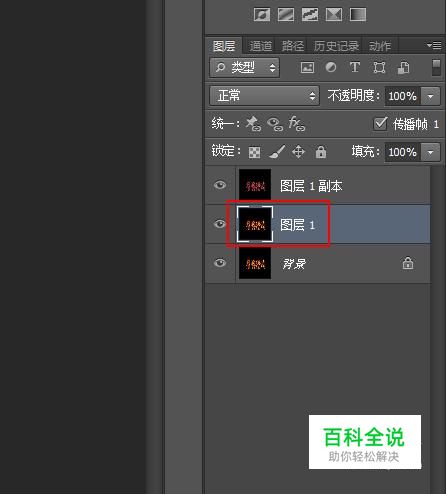Select the 图层 1 layer name
The image size is (446, 494).
[x=297, y=225]
